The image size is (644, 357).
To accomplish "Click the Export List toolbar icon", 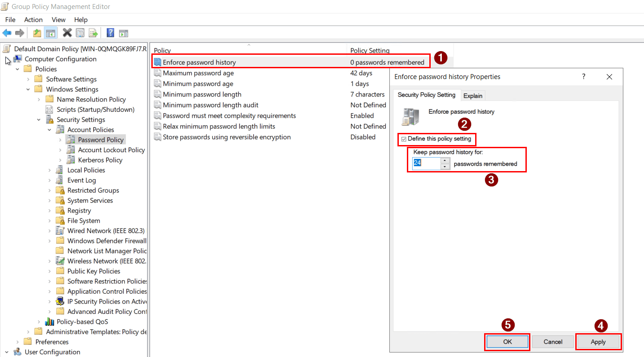I will [93, 33].
